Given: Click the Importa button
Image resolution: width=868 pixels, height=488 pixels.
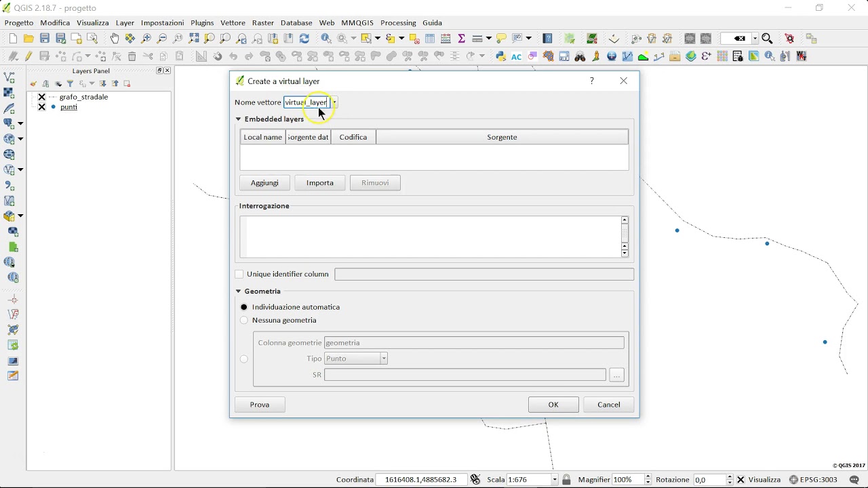Looking at the screenshot, I should (x=320, y=183).
